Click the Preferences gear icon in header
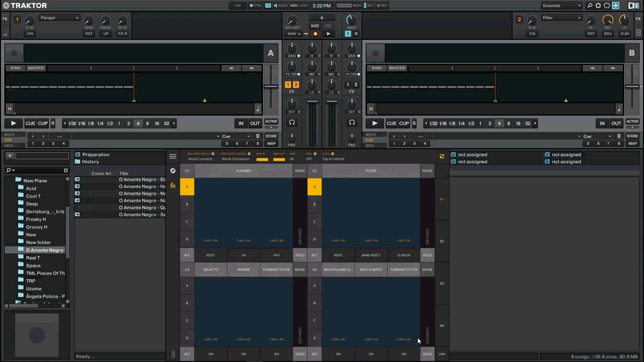This screenshot has height=362, width=644. coord(598,5)
